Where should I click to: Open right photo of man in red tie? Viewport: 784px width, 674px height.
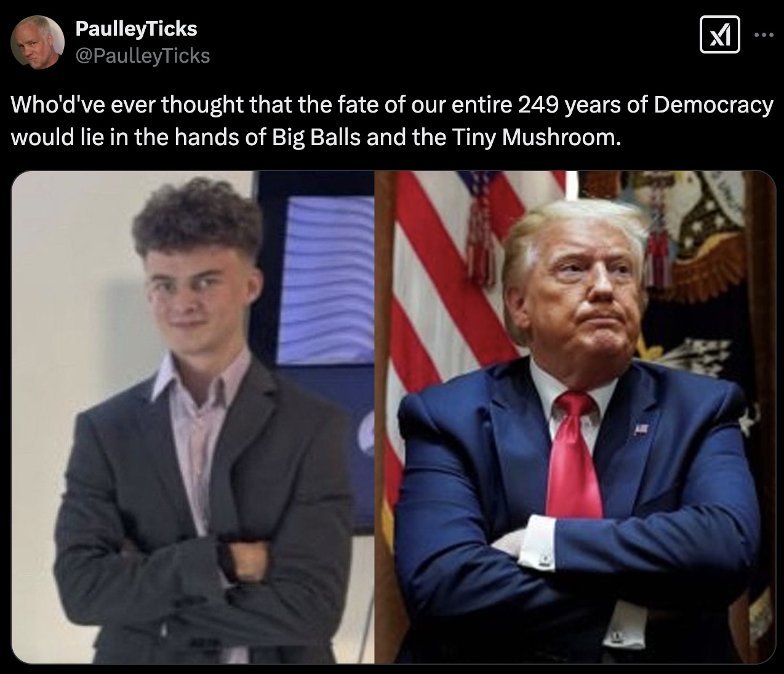click(576, 418)
